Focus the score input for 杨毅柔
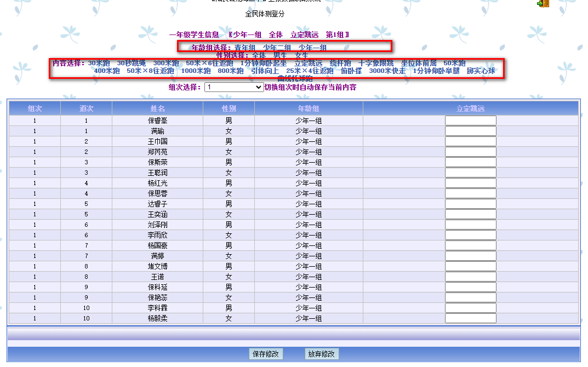Screen dimensions: 588x367 470,318
